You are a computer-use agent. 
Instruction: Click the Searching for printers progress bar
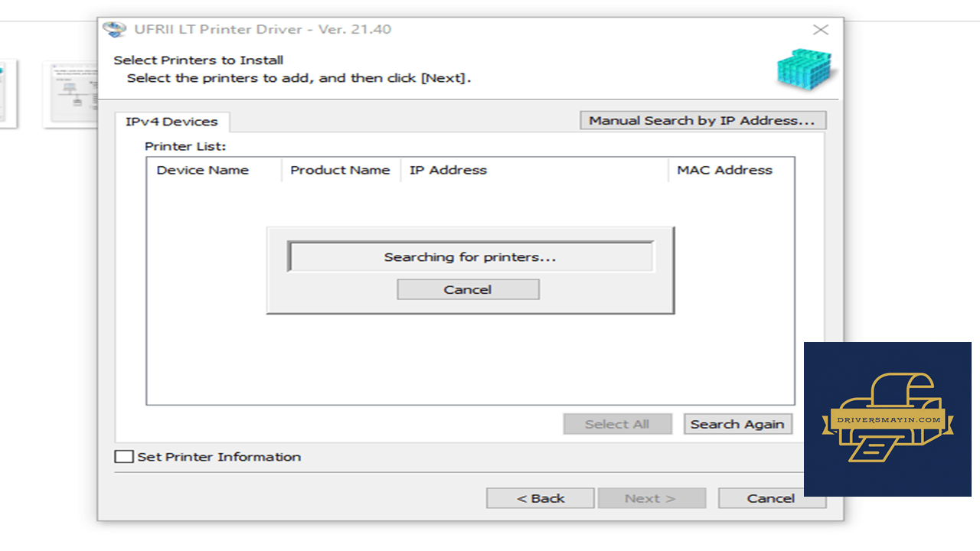tap(470, 257)
